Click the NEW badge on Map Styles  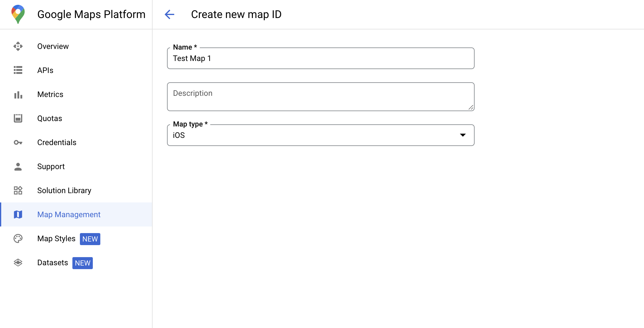[x=90, y=238]
